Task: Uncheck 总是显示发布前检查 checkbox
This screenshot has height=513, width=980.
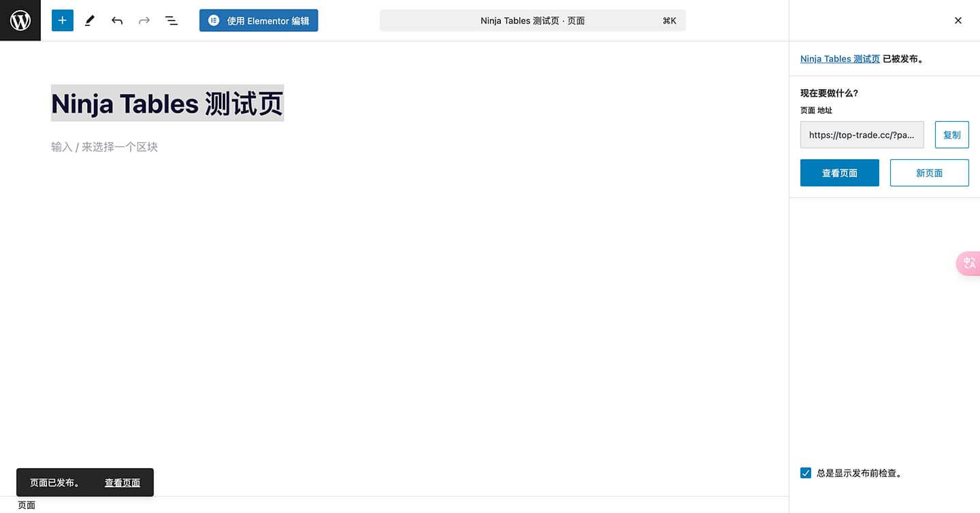Action: [x=806, y=473]
